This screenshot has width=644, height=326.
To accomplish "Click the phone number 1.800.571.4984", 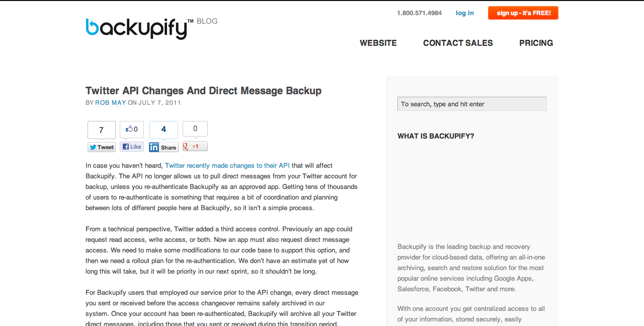I will coord(419,13).
